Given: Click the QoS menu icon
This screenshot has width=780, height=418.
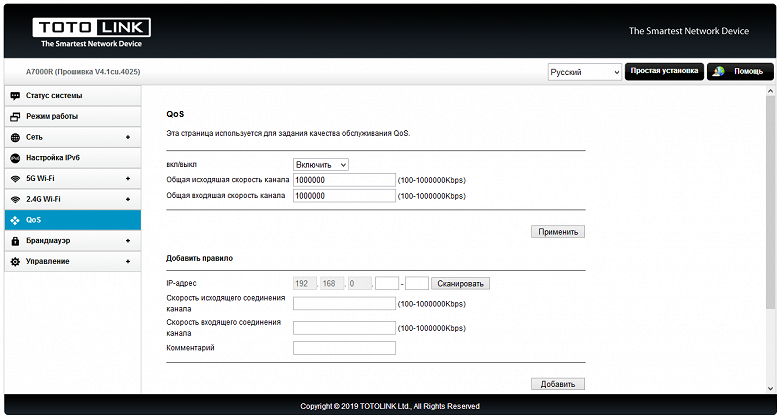Looking at the screenshot, I should pos(15,220).
